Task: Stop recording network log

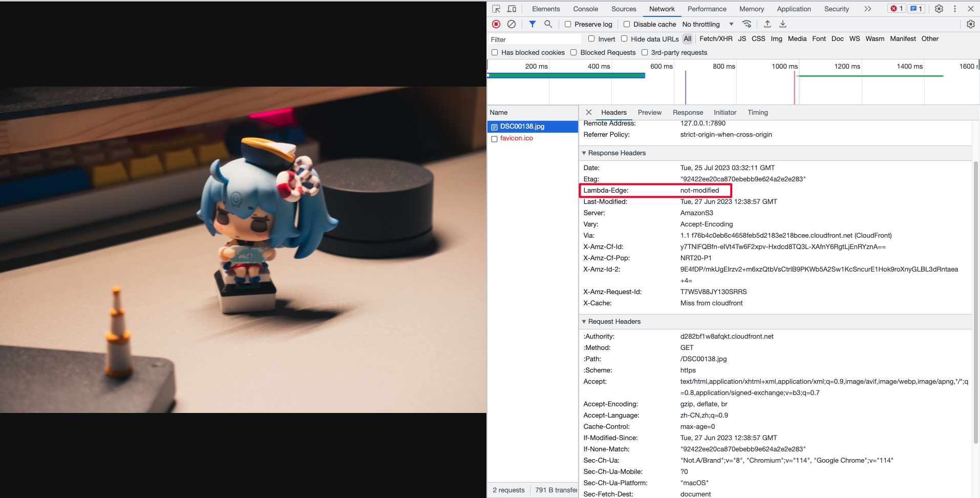Action: (x=496, y=24)
